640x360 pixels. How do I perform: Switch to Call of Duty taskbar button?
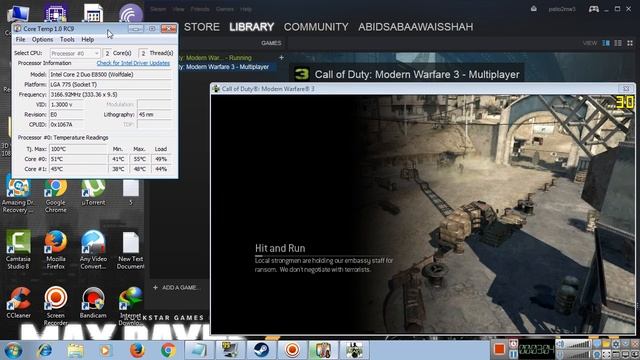354,350
